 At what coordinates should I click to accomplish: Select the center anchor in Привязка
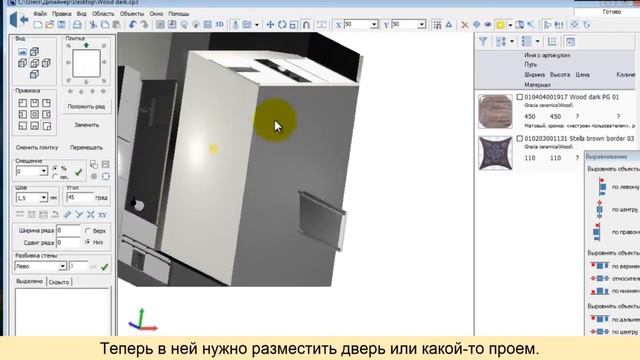tap(35, 114)
